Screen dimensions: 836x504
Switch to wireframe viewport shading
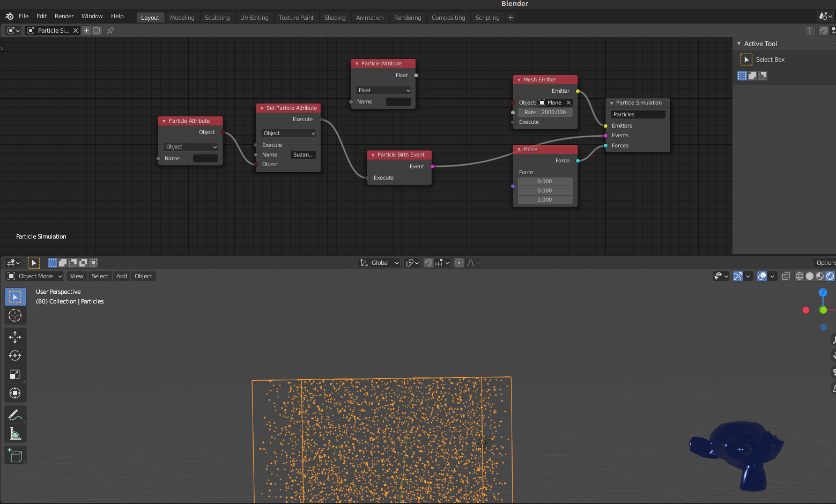click(x=800, y=276)
